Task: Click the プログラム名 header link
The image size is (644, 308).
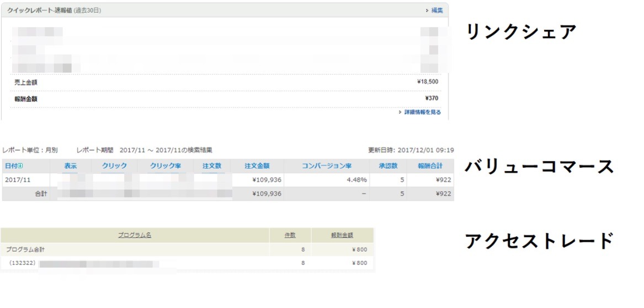Action: point(134,235)
